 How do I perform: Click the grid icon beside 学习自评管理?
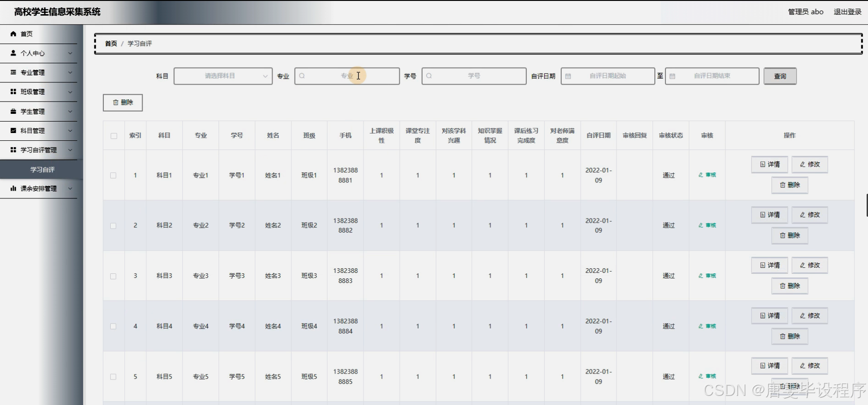13,149
